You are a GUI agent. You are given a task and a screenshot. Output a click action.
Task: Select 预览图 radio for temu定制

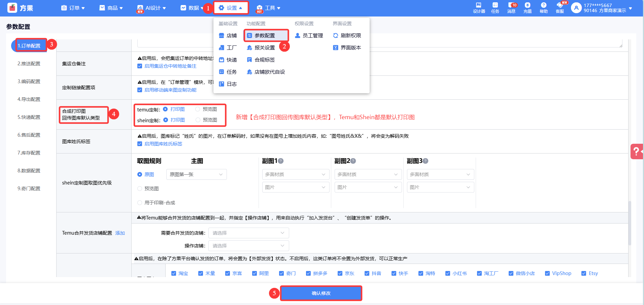coord(198,109)
